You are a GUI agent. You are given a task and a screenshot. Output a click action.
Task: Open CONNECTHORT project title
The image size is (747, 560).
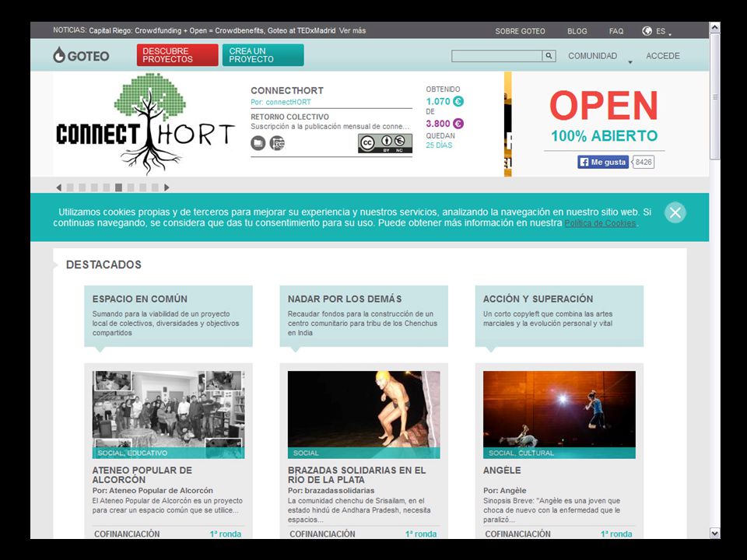tap(287, 90)
